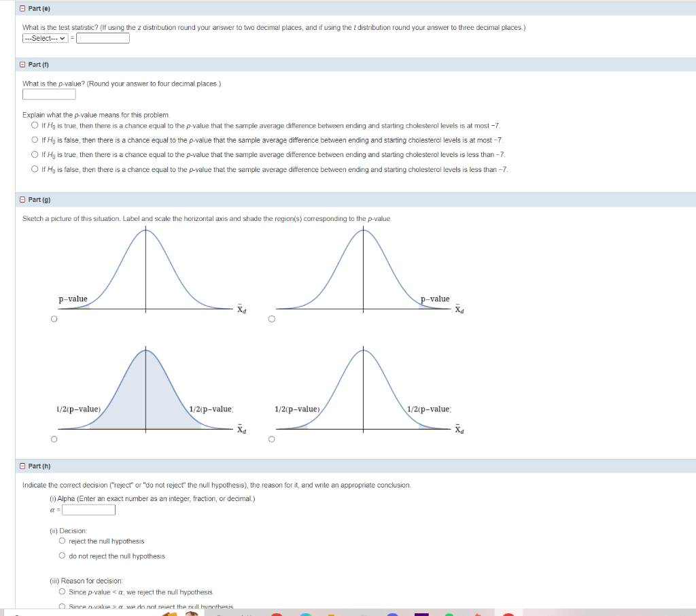Select explanation with H0 true, less than −7

pos(34,154)
